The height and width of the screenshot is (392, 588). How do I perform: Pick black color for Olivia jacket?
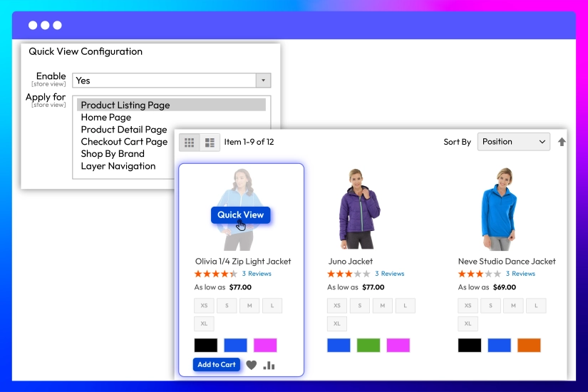pyautogui.click(x=206, y=345)
